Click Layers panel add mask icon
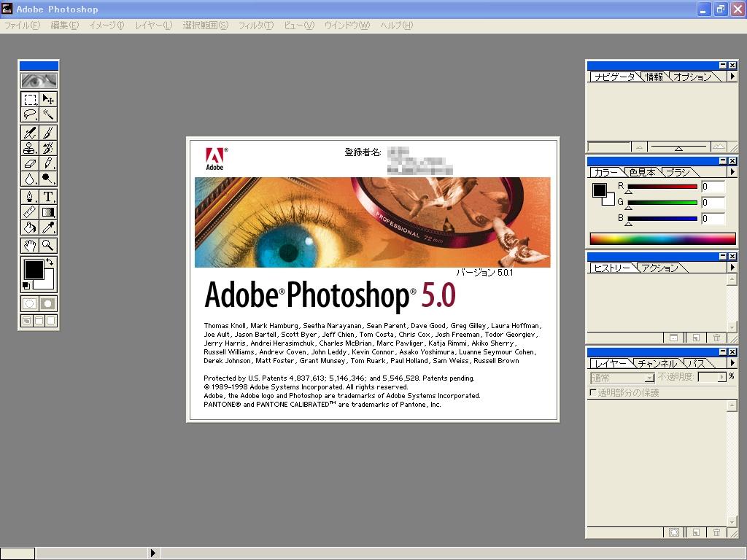This screenshot has width=747, height=560. pos(673,532)
